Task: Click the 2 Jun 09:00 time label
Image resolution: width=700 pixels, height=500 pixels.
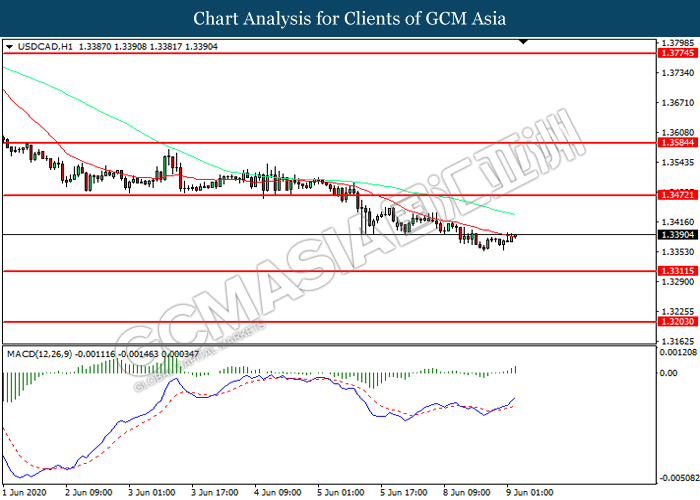Action: pyautogui.click(x=88, y=492)
